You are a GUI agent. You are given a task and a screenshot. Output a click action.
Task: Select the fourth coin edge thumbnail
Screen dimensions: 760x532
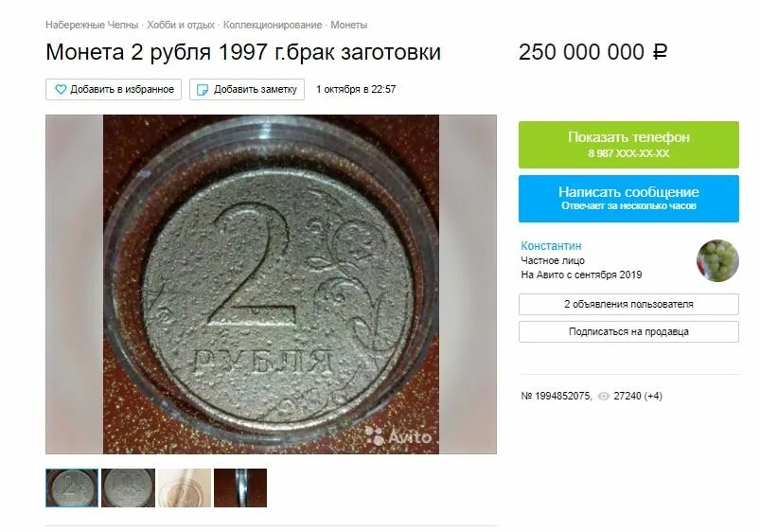[x=240, y=488]
